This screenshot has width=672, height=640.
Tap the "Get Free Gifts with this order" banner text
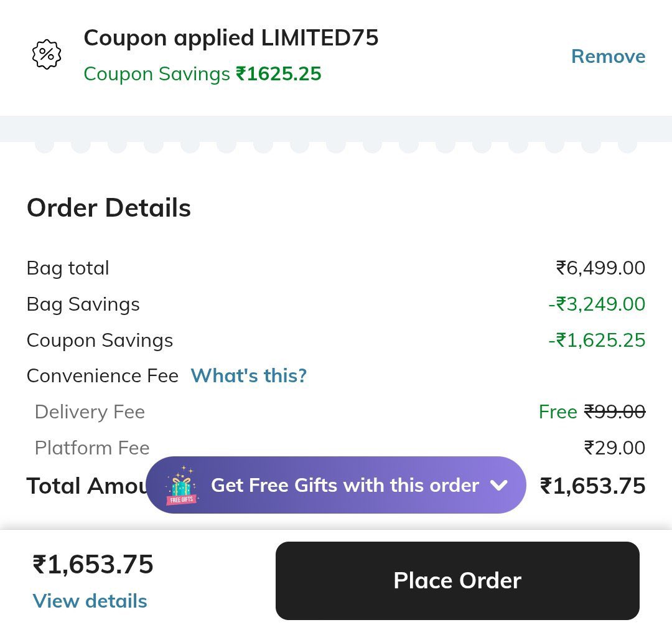point(345,486)
